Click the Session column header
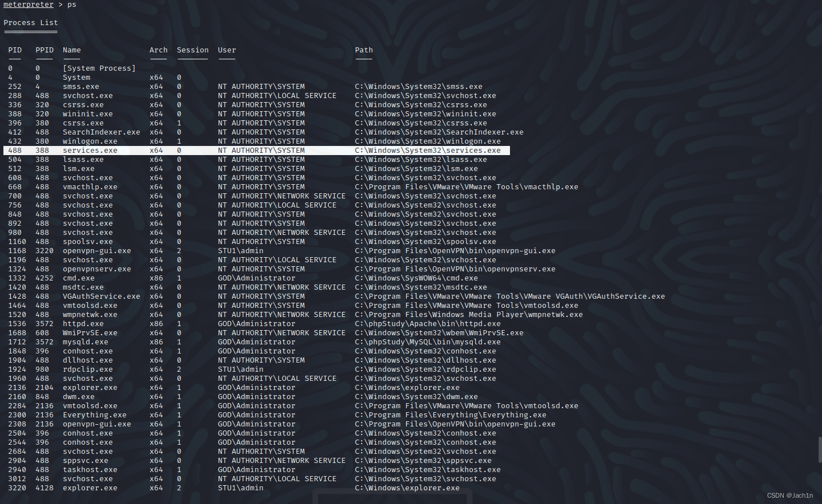Screen dimensions: 822x504 (193, 50)
